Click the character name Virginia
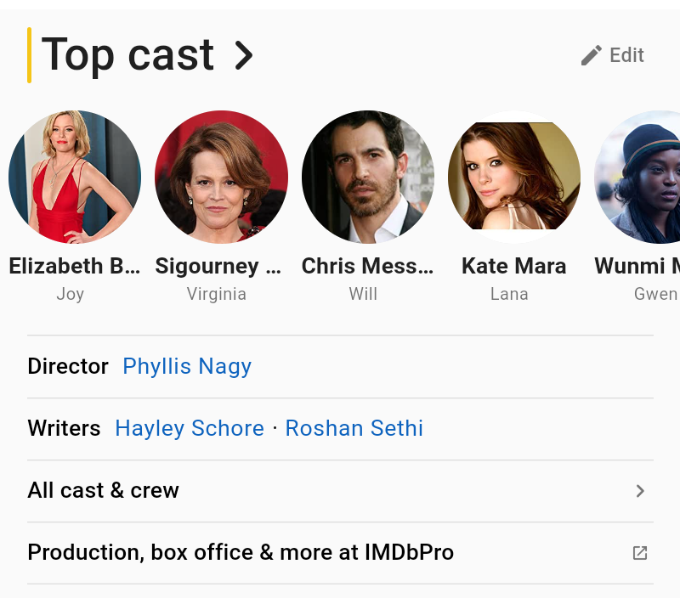The width and height of the screenshot is (680, 598). coord(216,294)
